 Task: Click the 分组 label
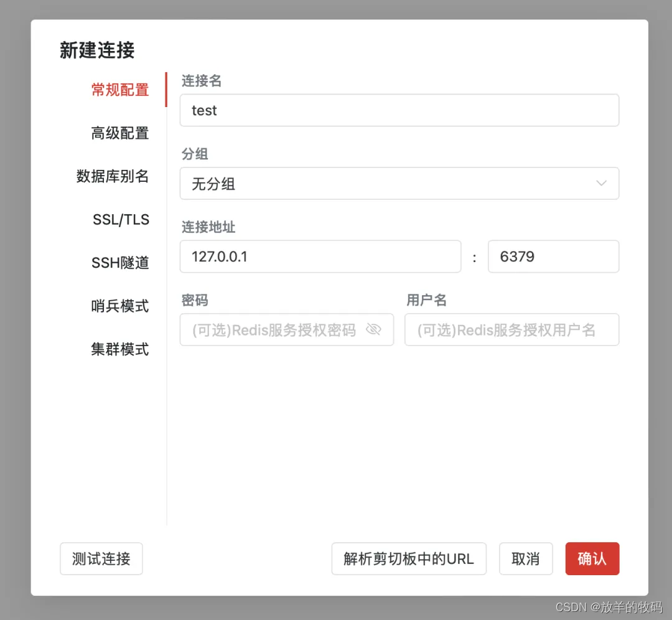[x=195, y=154]
